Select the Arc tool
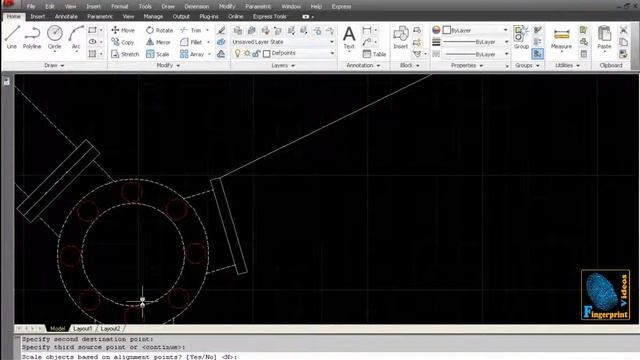 tap(76, 37)
